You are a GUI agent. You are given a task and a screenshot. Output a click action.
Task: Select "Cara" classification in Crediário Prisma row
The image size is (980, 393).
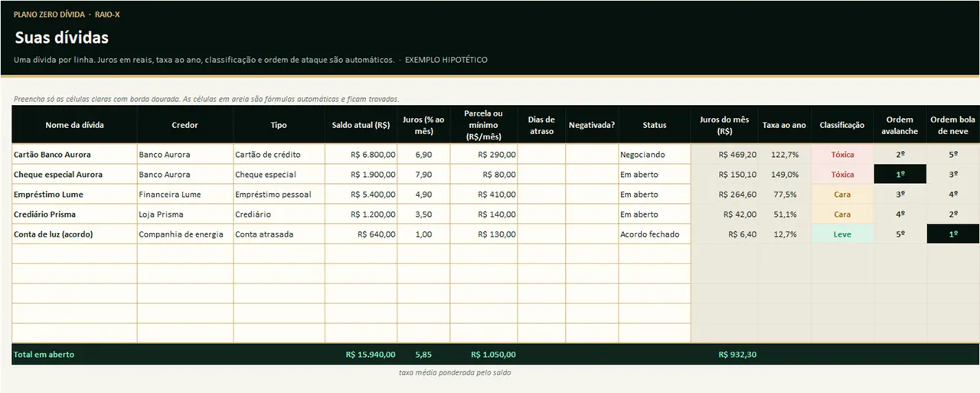[x=842, y=214]
